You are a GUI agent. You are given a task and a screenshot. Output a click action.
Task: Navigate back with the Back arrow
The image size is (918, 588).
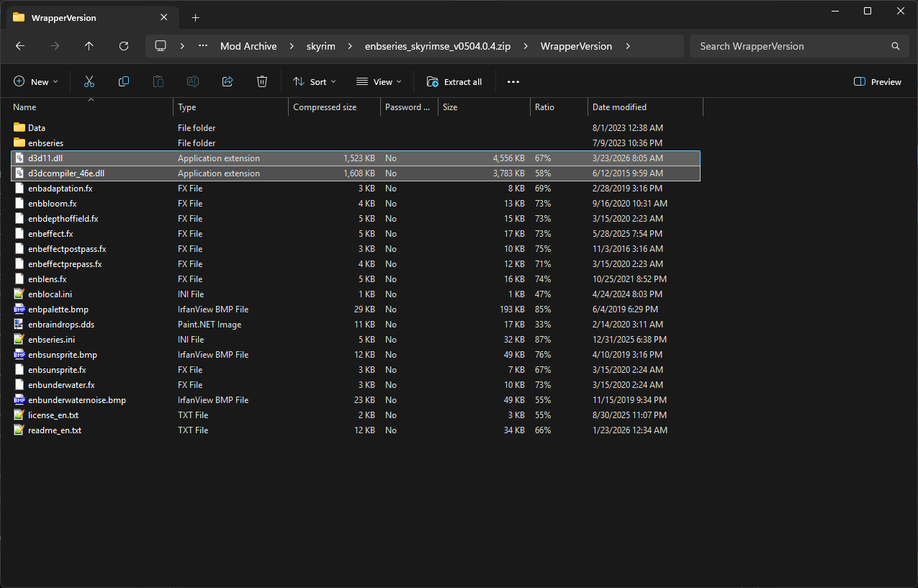[20, 46]
